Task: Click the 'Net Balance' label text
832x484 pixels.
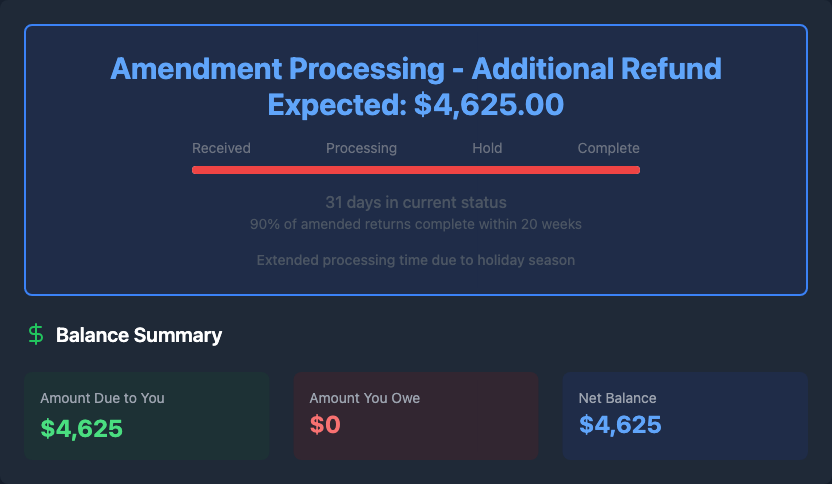Action: pyautogui.click(x=617, y=398)
